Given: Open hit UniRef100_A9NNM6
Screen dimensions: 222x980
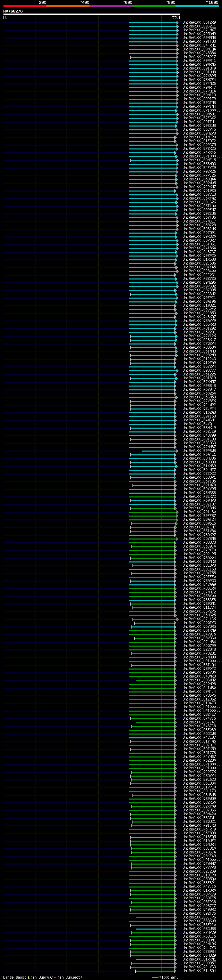Looking at the screenshot, I should [x=199, y=38].
